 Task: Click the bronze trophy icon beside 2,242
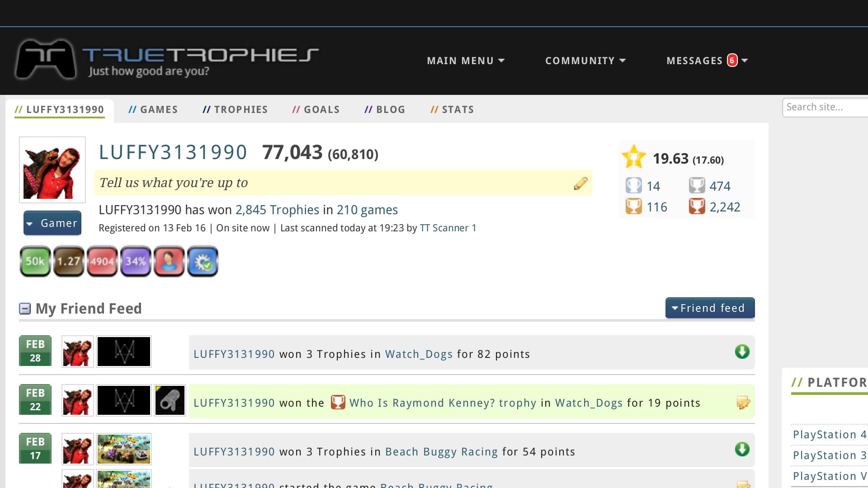tap(697, 206)
